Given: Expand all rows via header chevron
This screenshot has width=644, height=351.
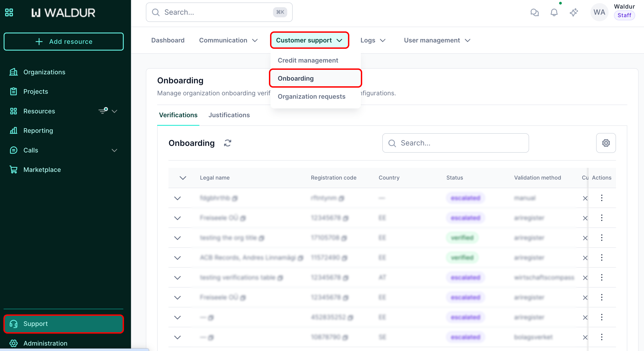Looking at the screenshot, I should pos(183,178).
